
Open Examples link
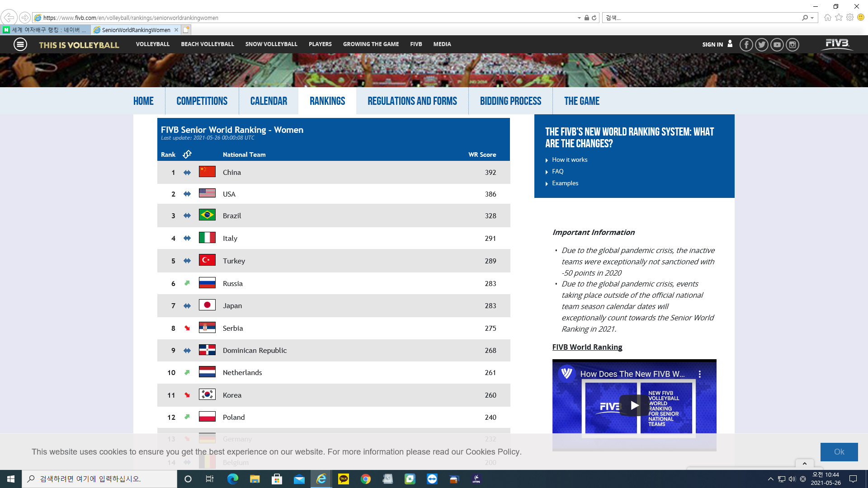pyautogui.click(x=565, y=183)
